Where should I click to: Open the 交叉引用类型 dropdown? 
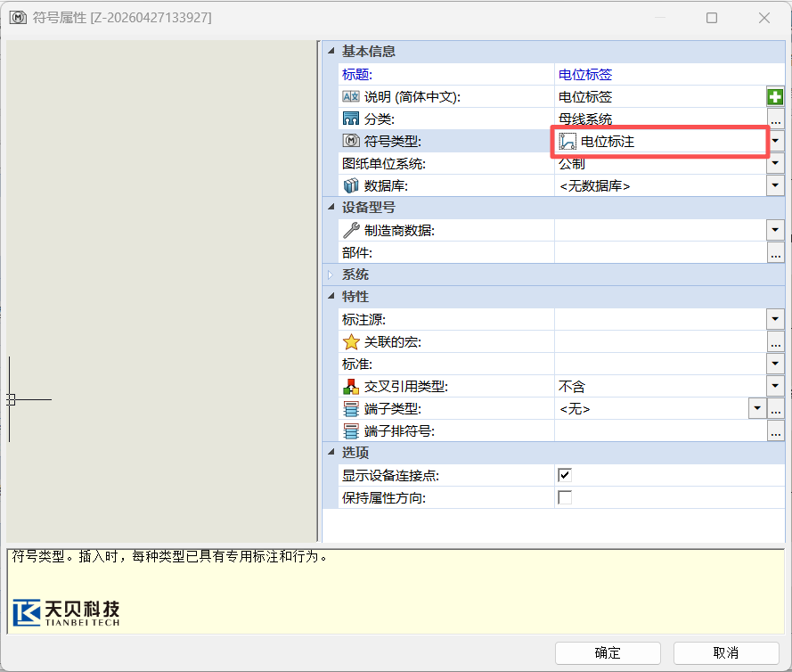[x=775, y=387]
